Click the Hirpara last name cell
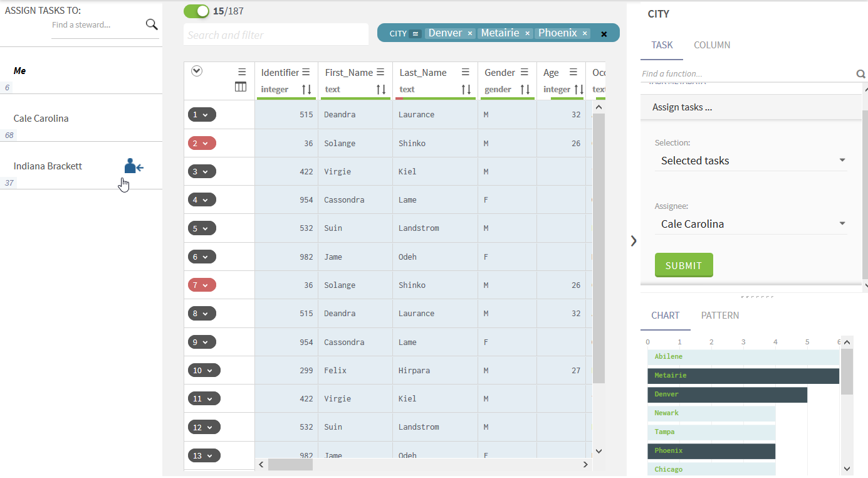This screenshot has height=478, width=868. [x=436, y=371]
